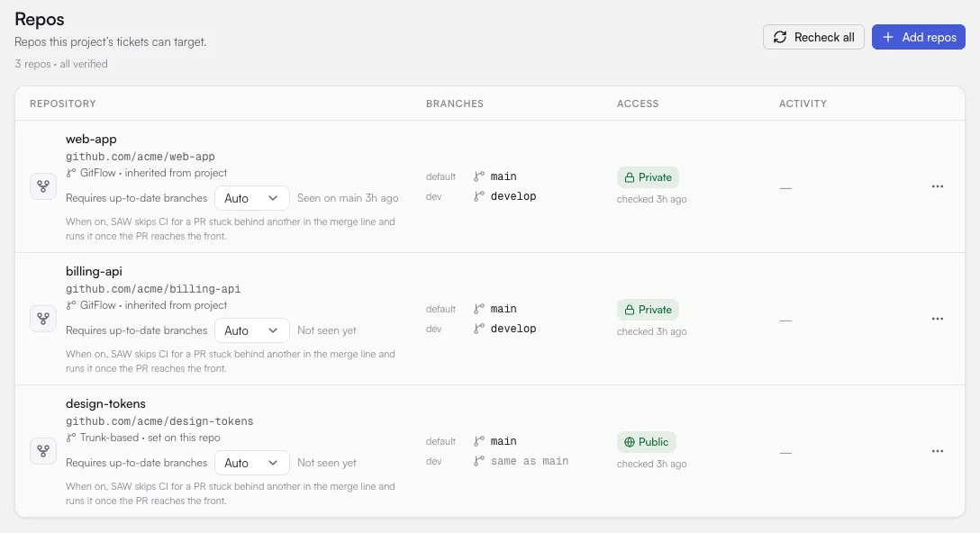
Task: Click the github.com/acme/design-tokens URL
Action: click(x=159, y=421)
